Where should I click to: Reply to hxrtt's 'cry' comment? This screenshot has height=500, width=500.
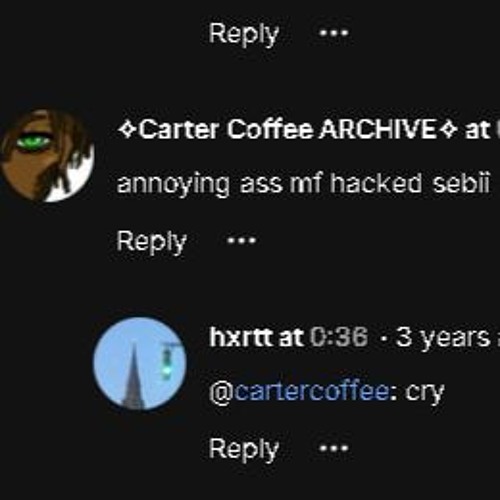244,450
